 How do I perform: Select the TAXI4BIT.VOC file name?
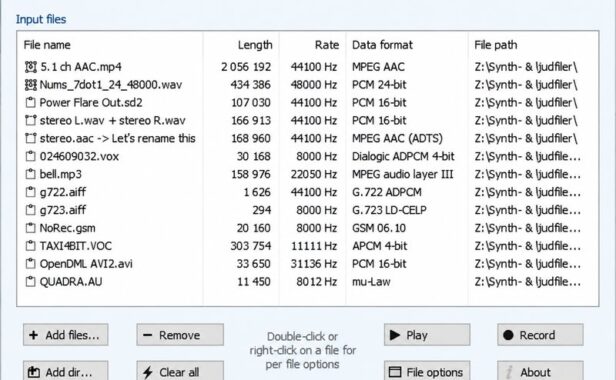click(x=76, y=246)
